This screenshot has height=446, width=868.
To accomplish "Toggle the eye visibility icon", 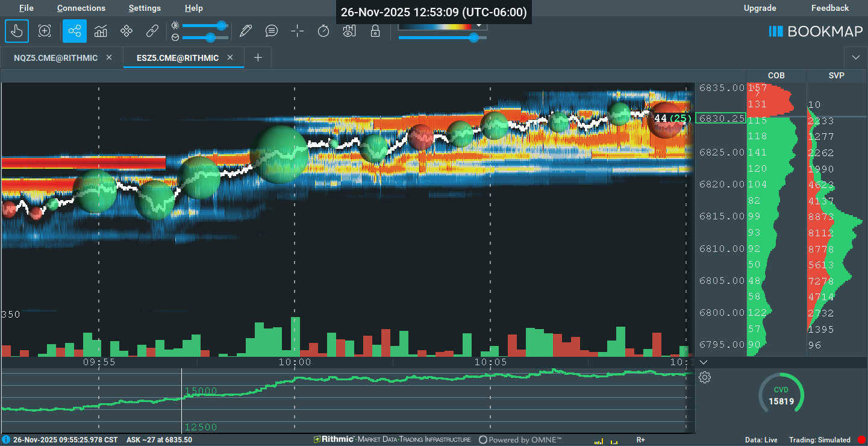I will click(349, 31).
